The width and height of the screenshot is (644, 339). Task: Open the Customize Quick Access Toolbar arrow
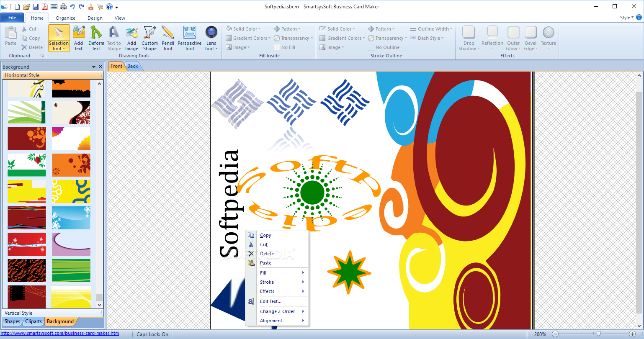(x=117, y=7)
